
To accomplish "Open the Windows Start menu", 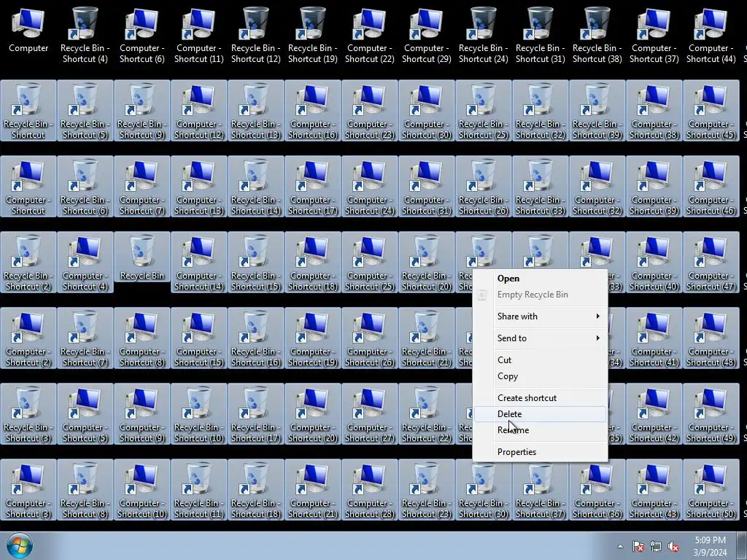I will click(x=20, y=545).
